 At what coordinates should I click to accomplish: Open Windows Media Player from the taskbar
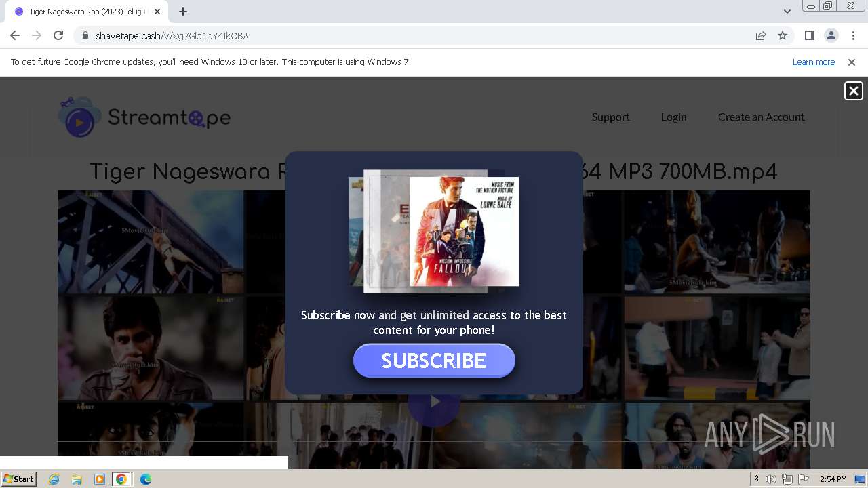(x=99, y=479)
